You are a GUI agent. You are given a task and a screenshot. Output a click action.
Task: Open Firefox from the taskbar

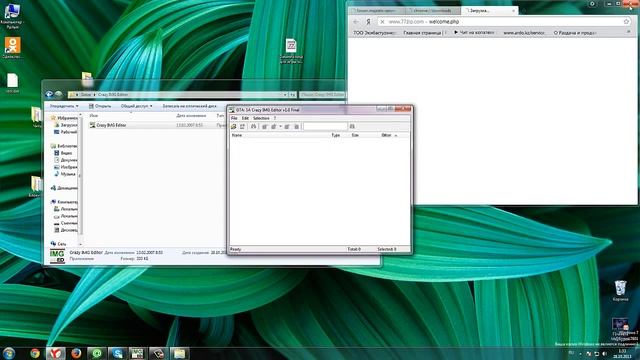[76, 353]
